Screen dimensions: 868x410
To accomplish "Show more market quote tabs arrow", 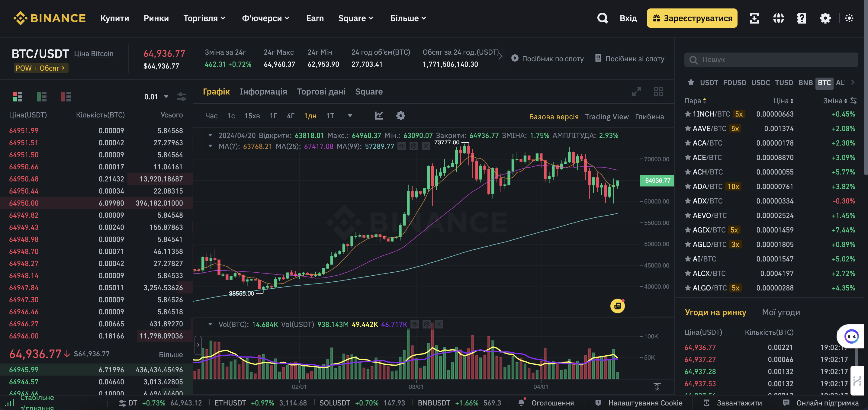I will 853,82.
